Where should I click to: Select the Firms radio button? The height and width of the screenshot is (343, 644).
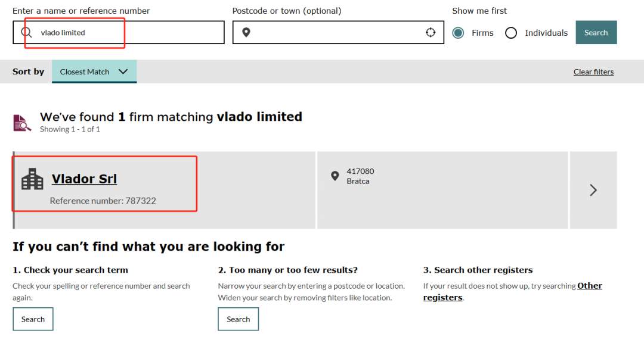(458, 33)
